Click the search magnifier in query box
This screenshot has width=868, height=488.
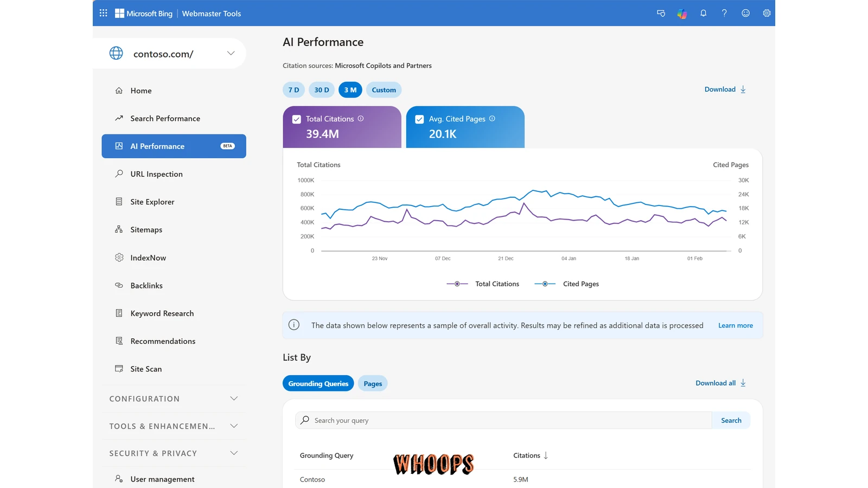pyautogui.click(x=305, y=420)
